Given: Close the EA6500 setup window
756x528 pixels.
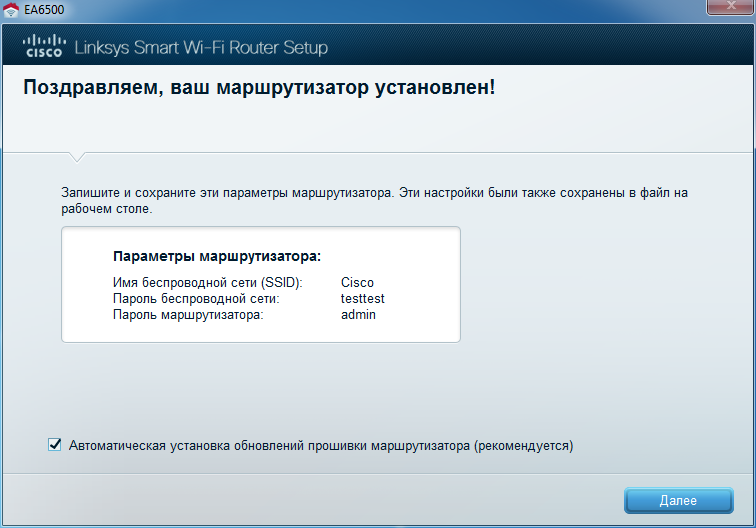Looking at the screenshot, I should coord(729,7).
